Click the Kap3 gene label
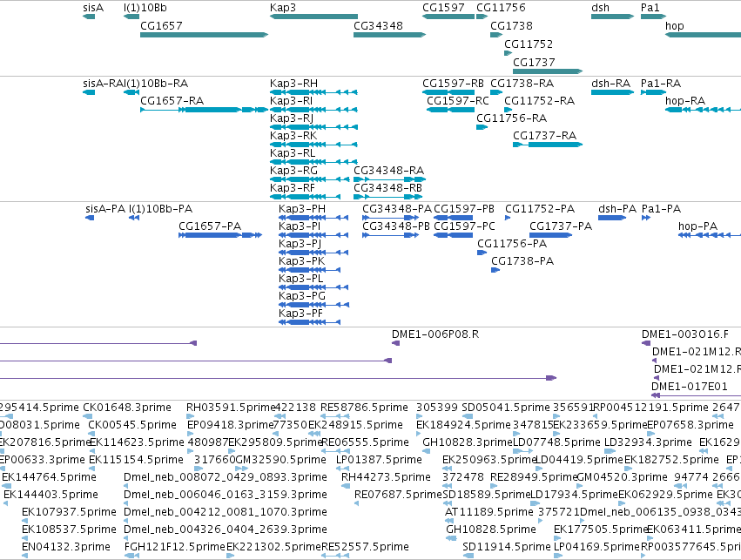This screenshot has height=560, width=741. point(283,8)
